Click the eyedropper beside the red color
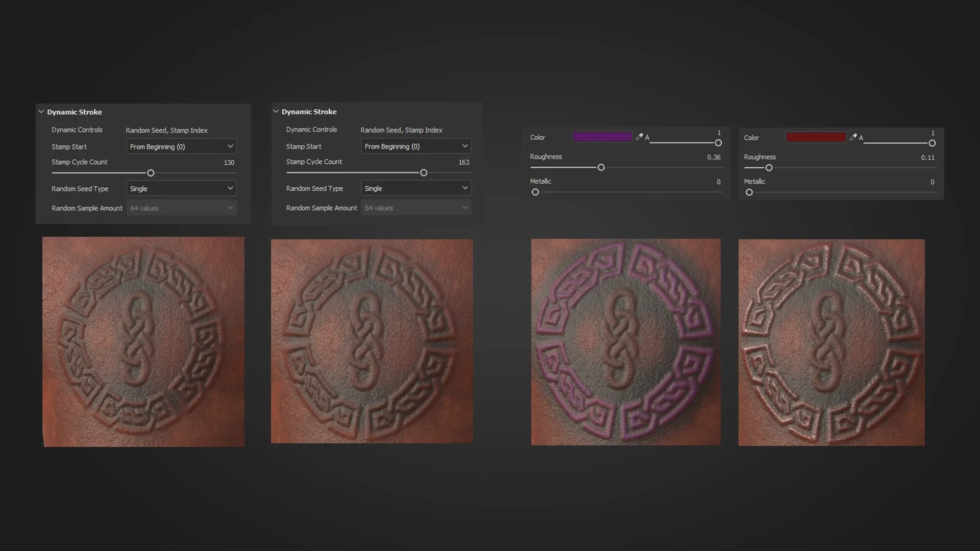This screenshot has width=980, height=551. [853, 137]
